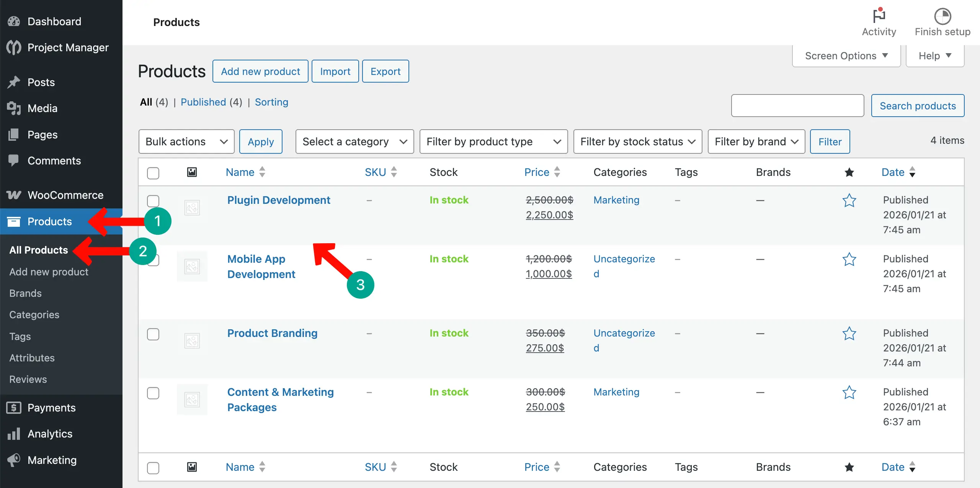The width and height of the screenshot is (980, 488).
Task: Check the Product Branding row checkbox
Action: click(153, 334)
